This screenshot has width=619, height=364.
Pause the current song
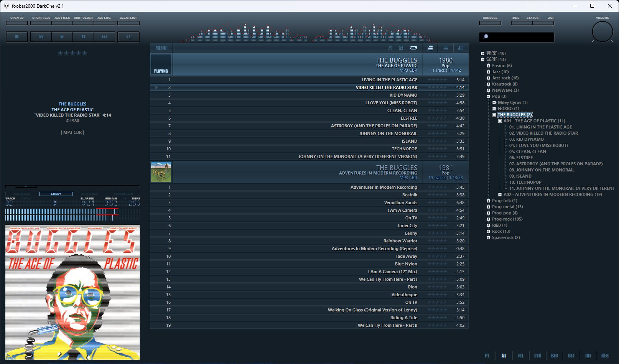[x=83, y=37]
